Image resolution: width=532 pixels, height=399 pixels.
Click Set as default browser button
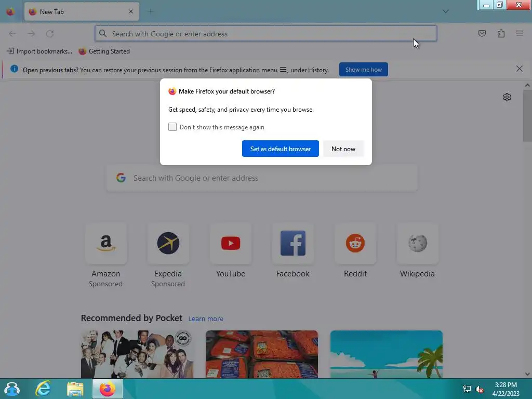click(280, 149)
